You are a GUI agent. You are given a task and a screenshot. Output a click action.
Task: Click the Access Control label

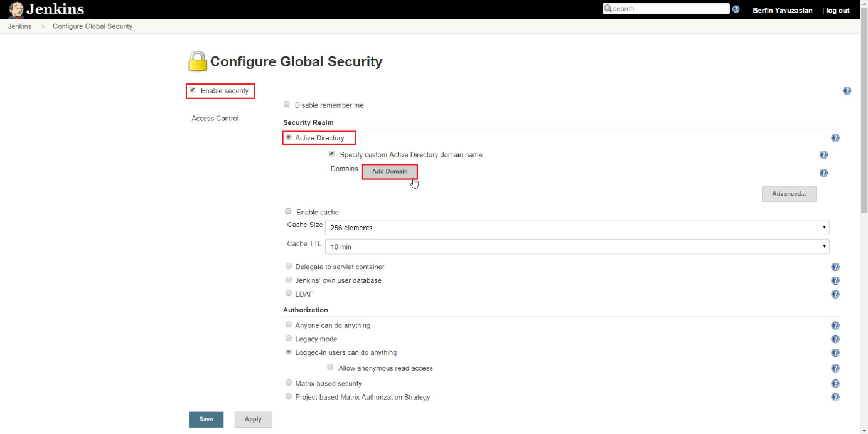click(215, 119)
